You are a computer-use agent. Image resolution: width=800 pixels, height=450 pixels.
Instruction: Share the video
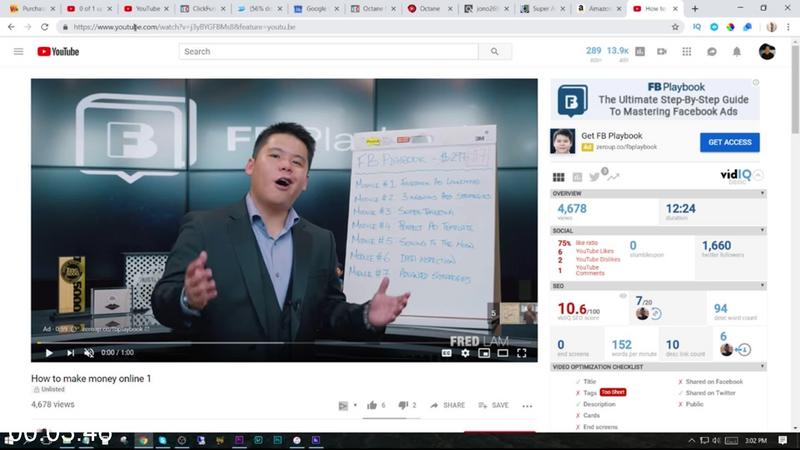447,405
